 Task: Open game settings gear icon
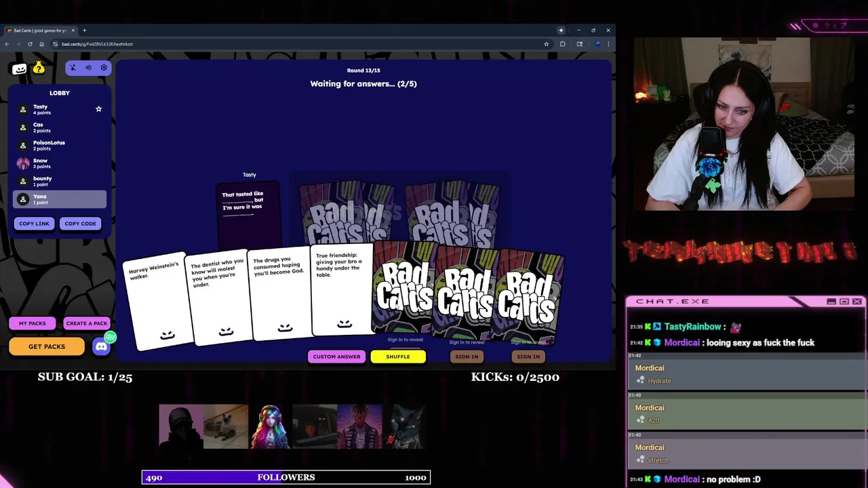104,68
